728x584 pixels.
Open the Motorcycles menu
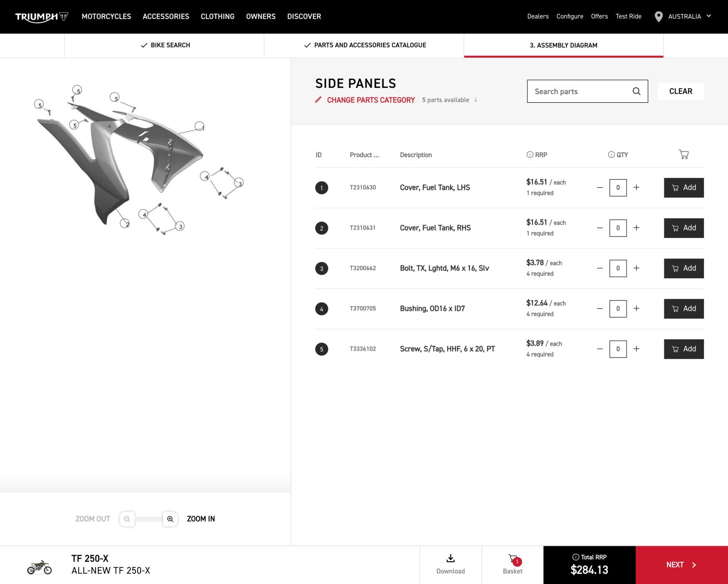tap(106, 16)
